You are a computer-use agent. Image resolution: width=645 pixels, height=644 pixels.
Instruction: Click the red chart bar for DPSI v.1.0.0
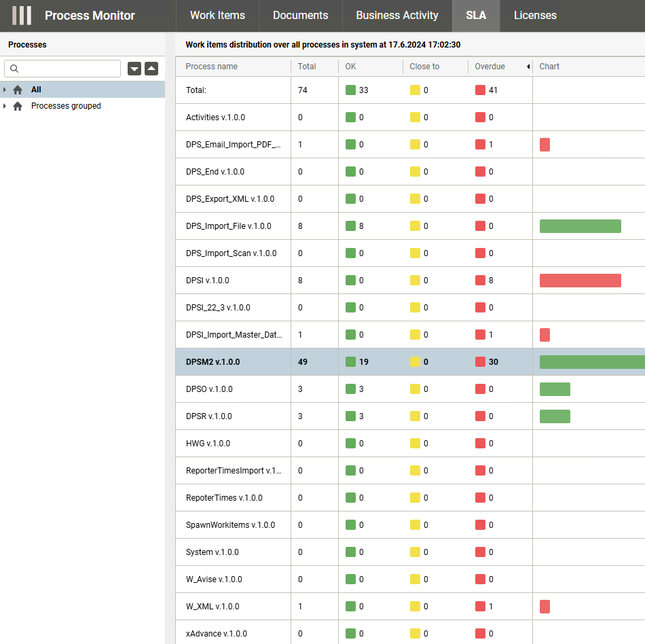point(580,281)
